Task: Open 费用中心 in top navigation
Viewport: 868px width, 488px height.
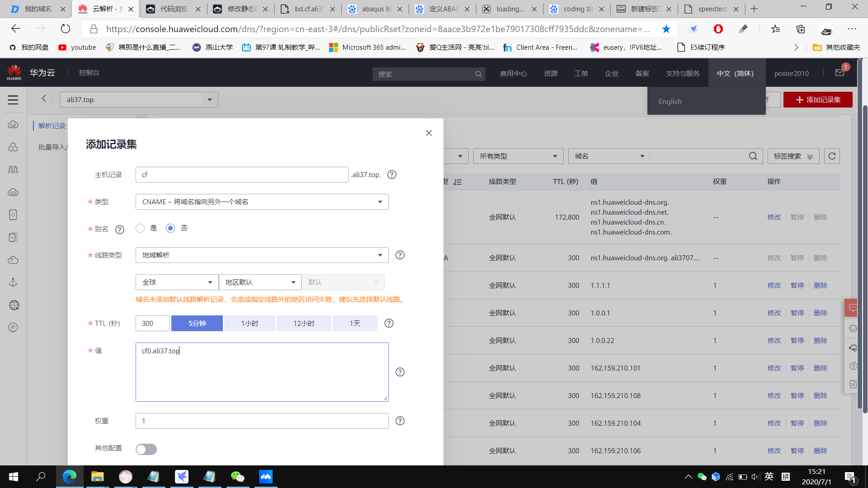Action: pyautogui.click(x=513, y=74)
